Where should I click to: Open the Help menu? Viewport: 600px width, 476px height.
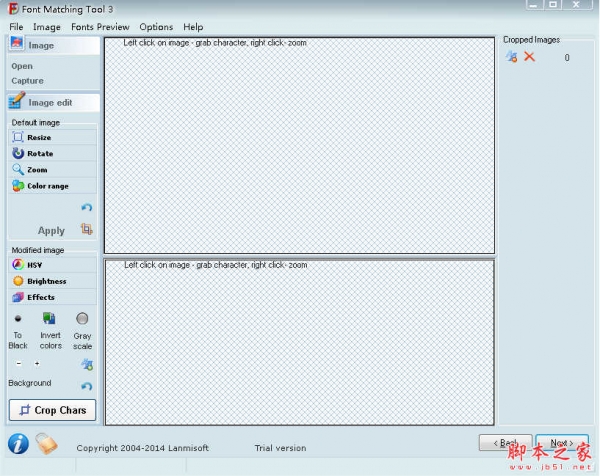(x=193, y=27)
